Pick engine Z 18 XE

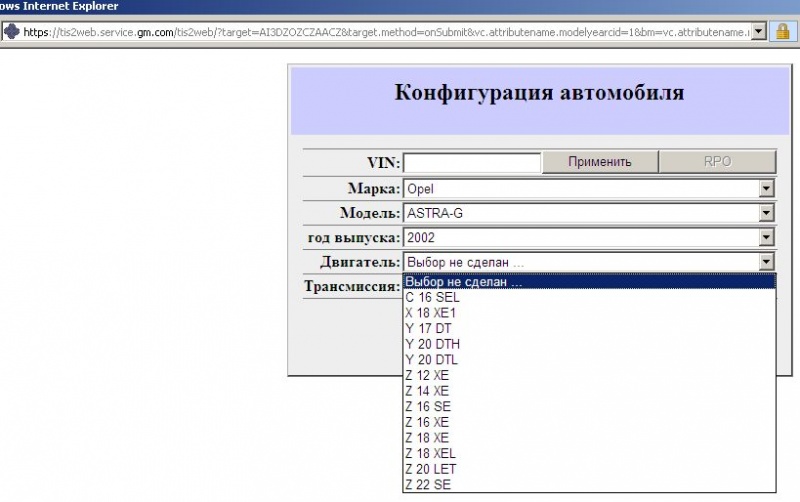(x=589, y=438)
